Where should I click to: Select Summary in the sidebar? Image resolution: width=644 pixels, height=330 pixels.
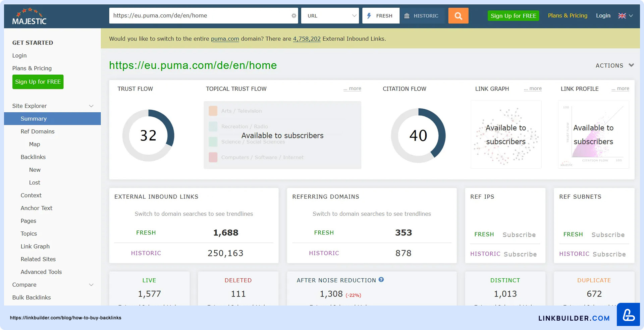pos(52,119)
